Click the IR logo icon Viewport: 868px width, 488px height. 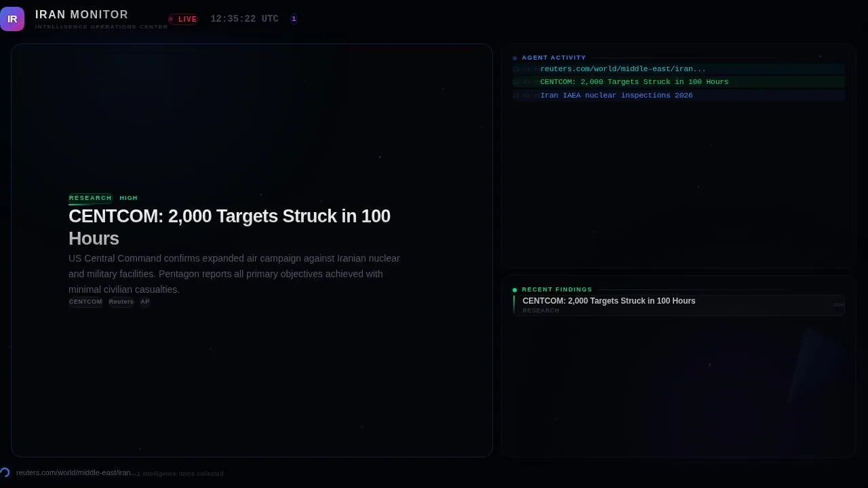[12, 19]
